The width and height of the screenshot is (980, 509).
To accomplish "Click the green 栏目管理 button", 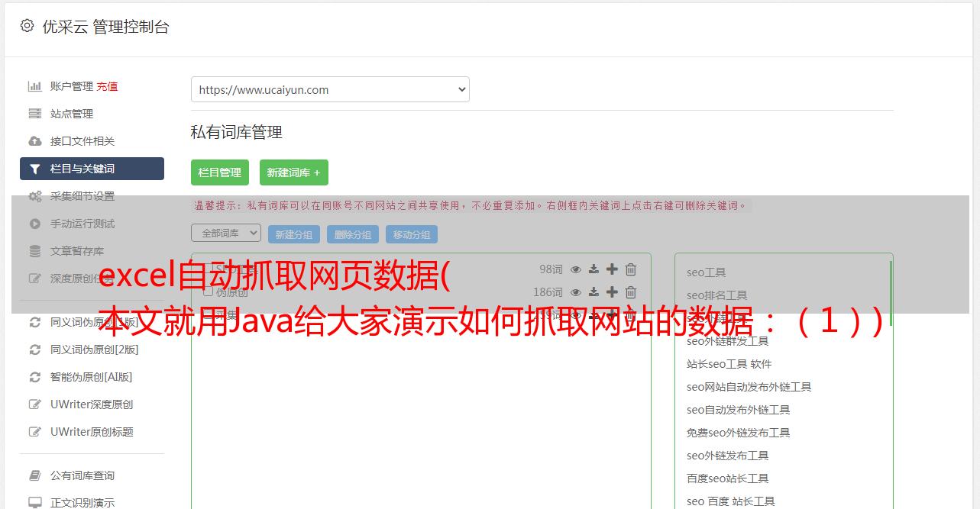I will pyautogui.click(x=220, y=172).
